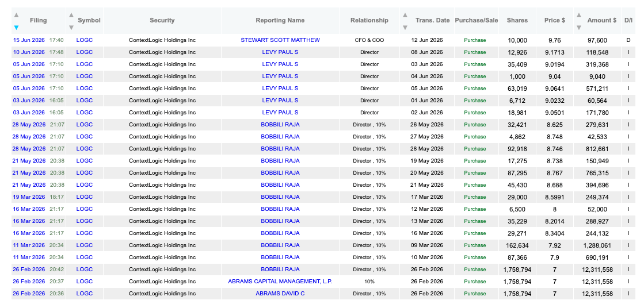Click the Price $ column header
The width and height of the screenshot is (644, 308).
[554, 20]
